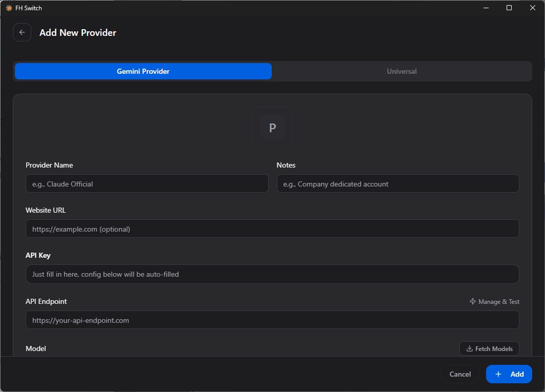Open Manage & Test for endpoint

point(494,302)
